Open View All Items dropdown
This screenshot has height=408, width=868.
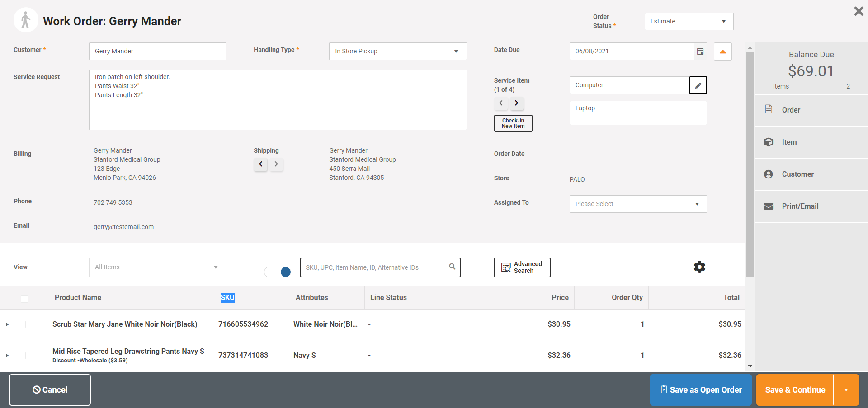(x=158, y=267)
